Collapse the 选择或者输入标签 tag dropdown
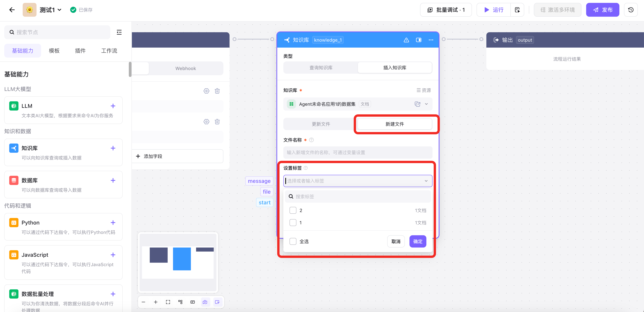This screenshot has height=312, width=644. pos(426,181)
